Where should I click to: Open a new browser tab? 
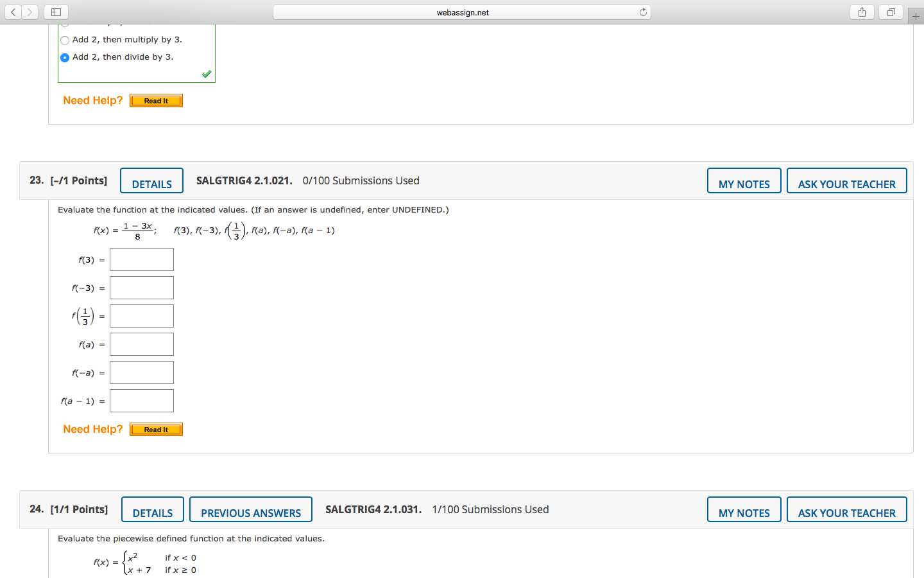(x=915, y=15)
